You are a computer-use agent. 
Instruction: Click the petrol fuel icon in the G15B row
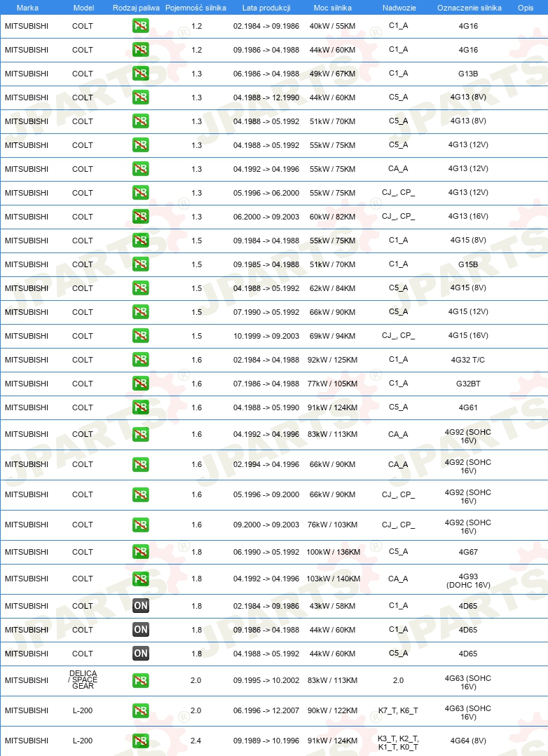click(141, 264)
